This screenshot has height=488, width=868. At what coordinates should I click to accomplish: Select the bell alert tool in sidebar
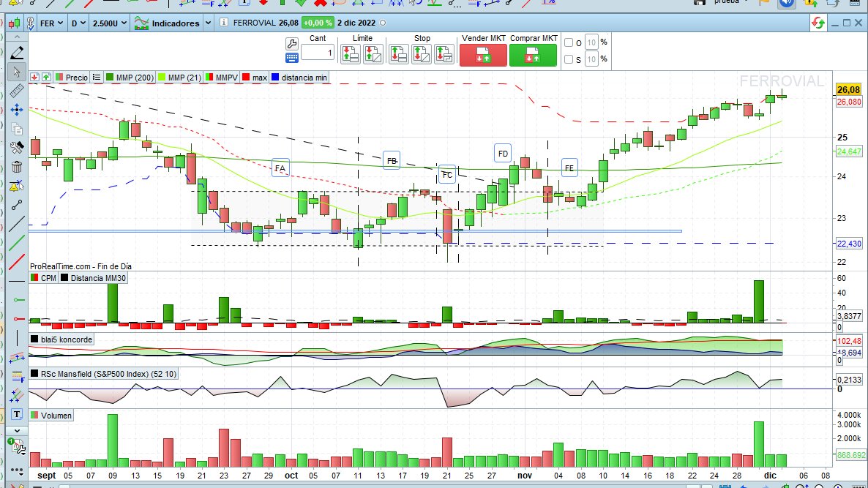point(17,186)
